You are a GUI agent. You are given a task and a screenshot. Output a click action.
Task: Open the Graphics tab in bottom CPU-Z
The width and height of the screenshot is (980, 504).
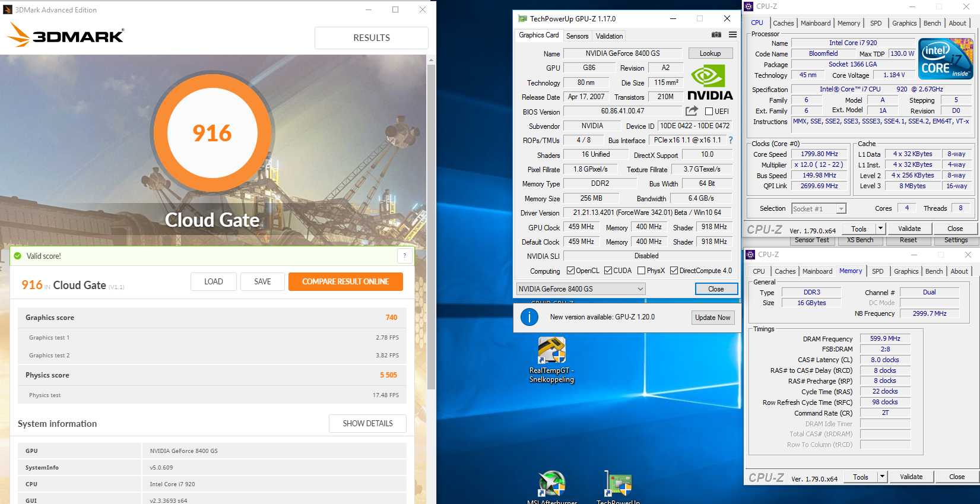906,271
